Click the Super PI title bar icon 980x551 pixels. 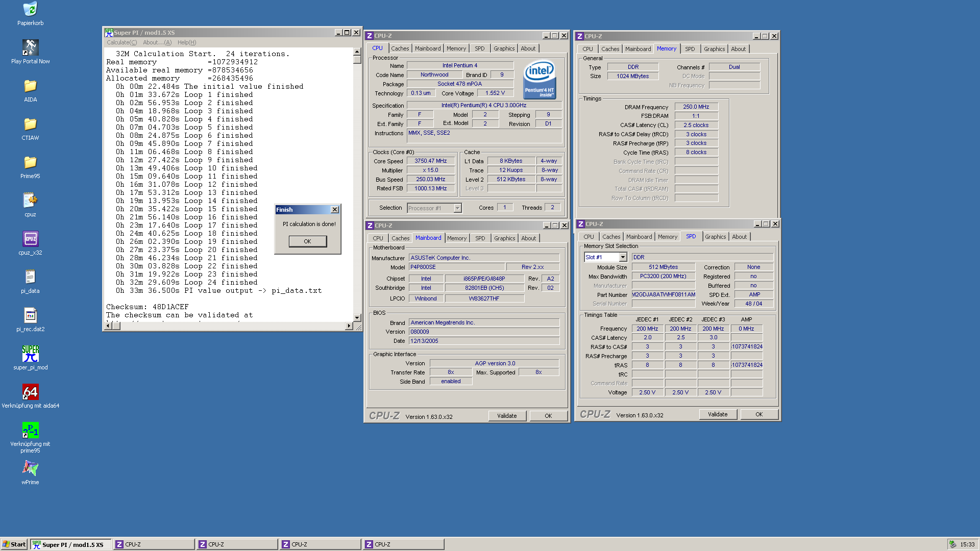coord(109,33)
